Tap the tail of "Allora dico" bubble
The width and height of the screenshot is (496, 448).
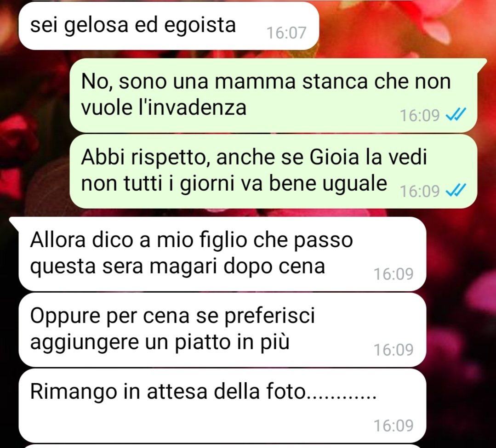pos(15,222)
